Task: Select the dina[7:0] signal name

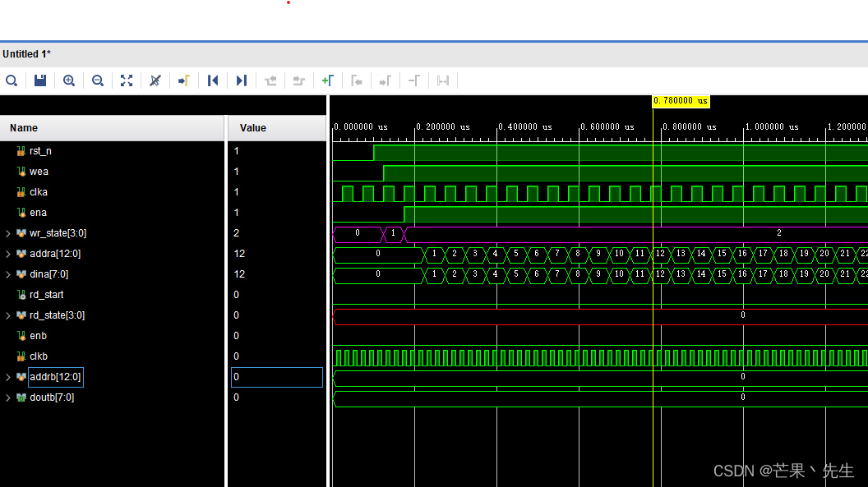Action: click(x=48, y=274)
